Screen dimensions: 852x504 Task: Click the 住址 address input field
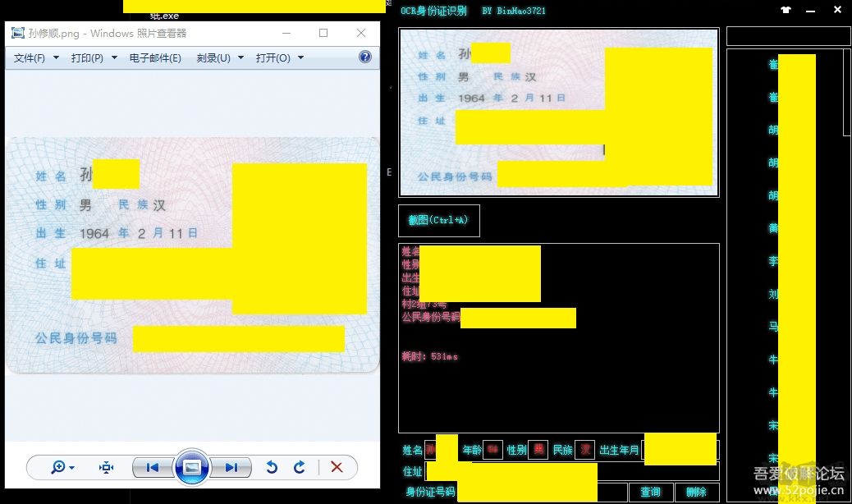click(x=572, y=471)
